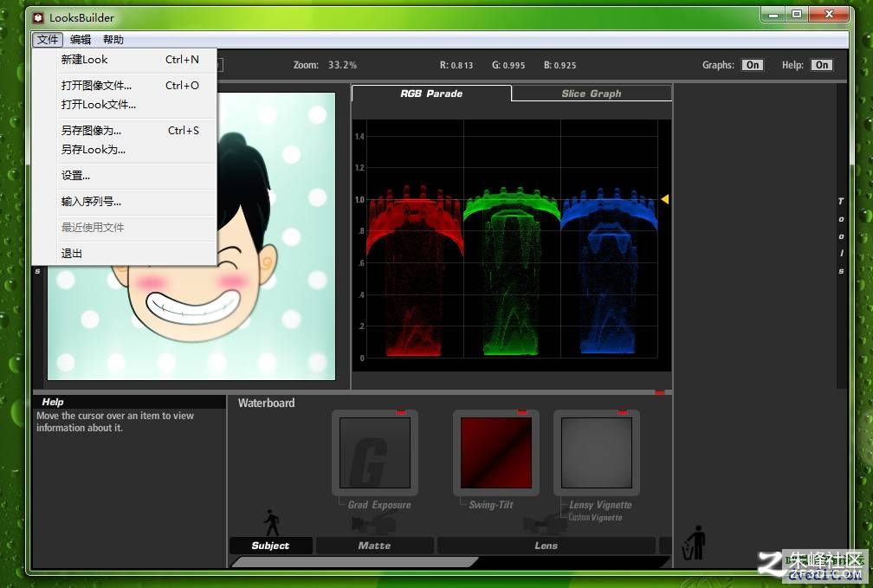Click the red toggle above the Waterboard panel
The image size is (873, 588).
pyautogui.click(x=660, y=392)
